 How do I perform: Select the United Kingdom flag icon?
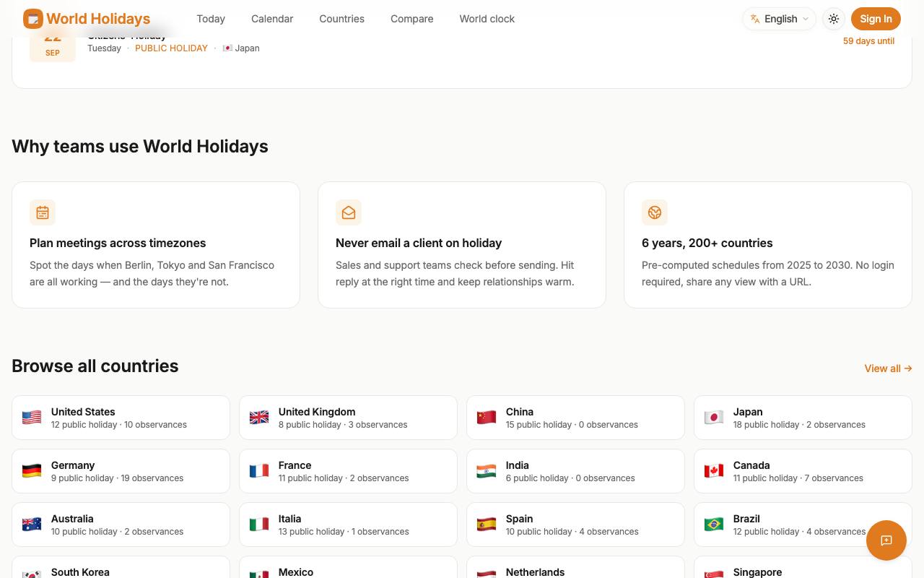[x=259, y=418]
